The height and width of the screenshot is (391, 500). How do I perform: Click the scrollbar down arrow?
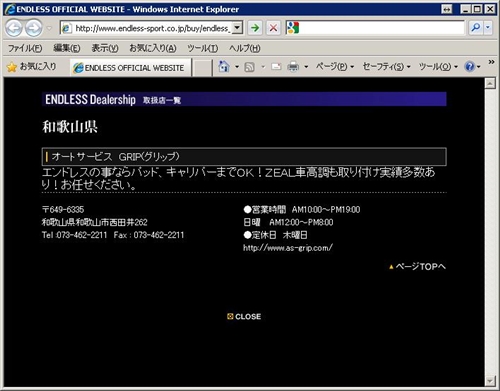pos(490,380)
